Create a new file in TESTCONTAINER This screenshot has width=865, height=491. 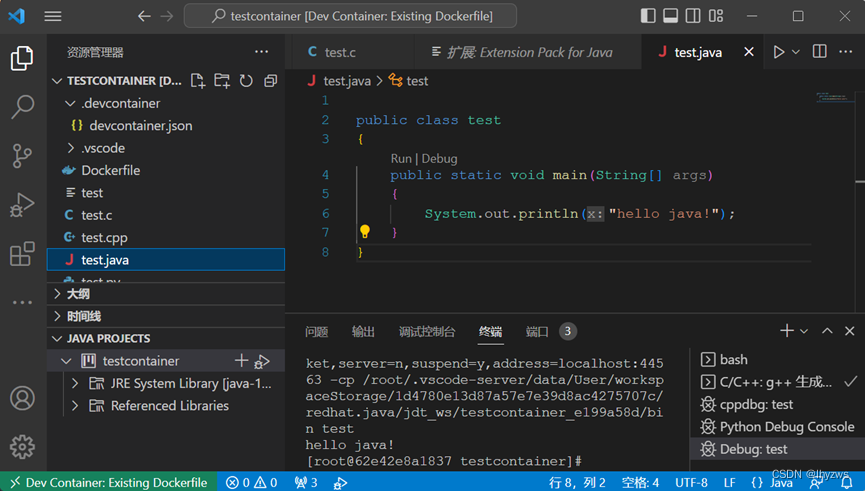(x=197, y=81)
